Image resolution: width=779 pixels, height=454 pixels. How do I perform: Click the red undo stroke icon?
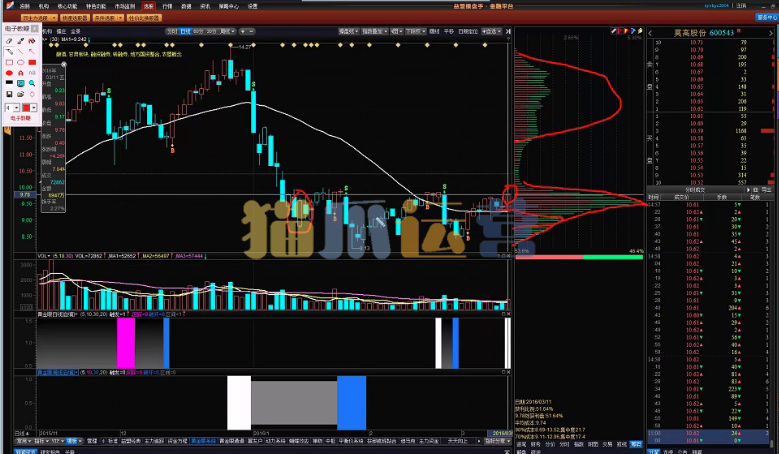click(x=32, y=41)
